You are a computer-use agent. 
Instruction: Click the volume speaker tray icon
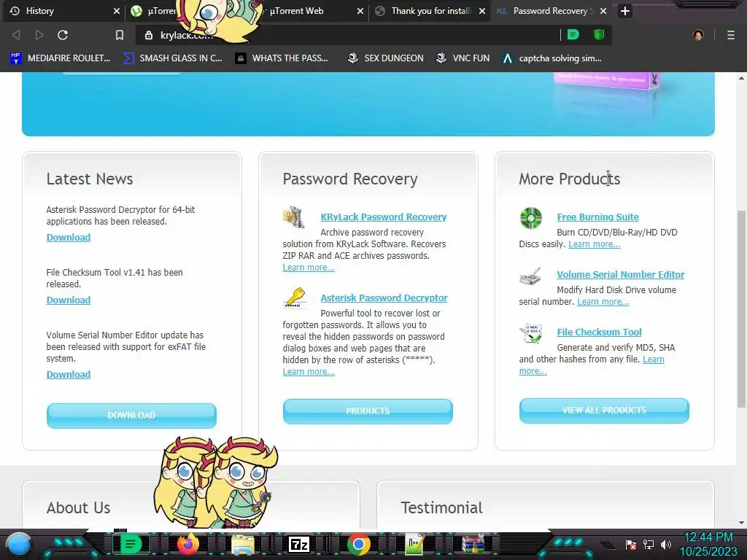click(666, 544)
